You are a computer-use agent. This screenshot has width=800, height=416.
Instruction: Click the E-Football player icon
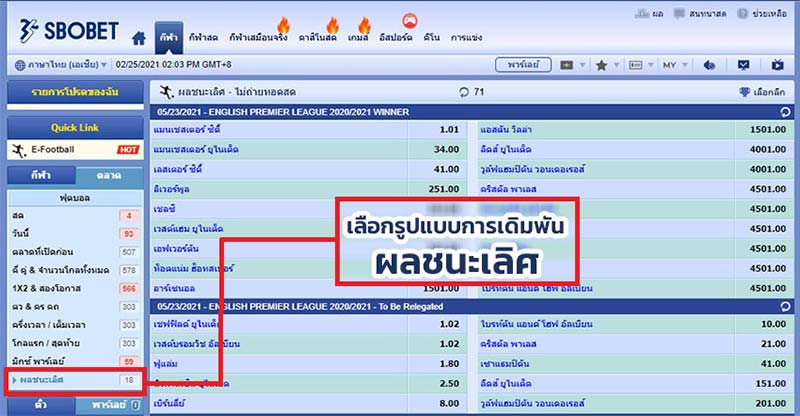click(19, 150)
